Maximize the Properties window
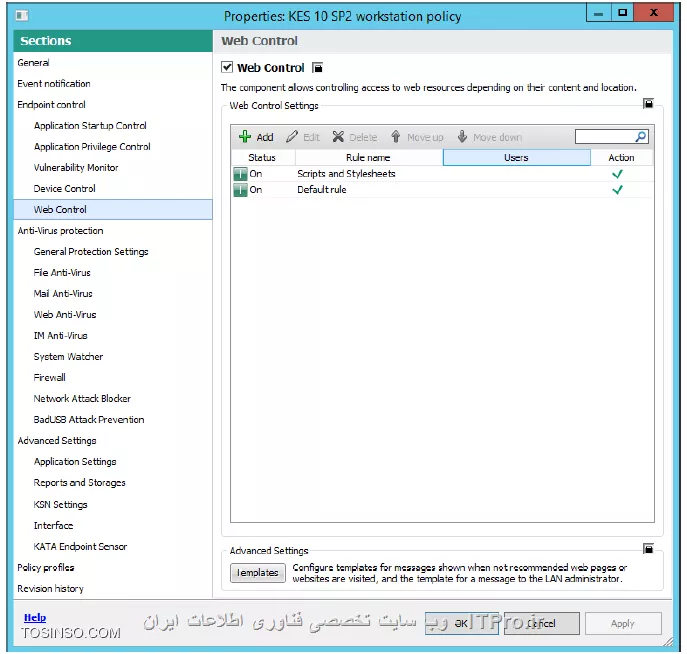The image size is (687, 654). point(622,13)
